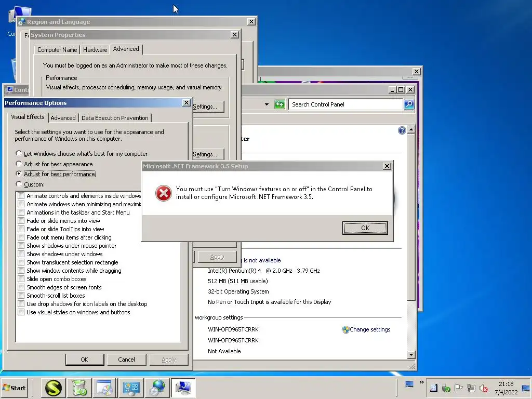The height and width of the screenshot is (399, 532).
Task: Check Animations in the taskbar and Start Menu
Action: tap(21, 212)
